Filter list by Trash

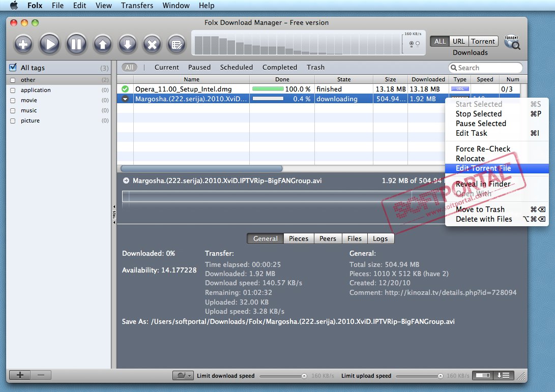316,67
